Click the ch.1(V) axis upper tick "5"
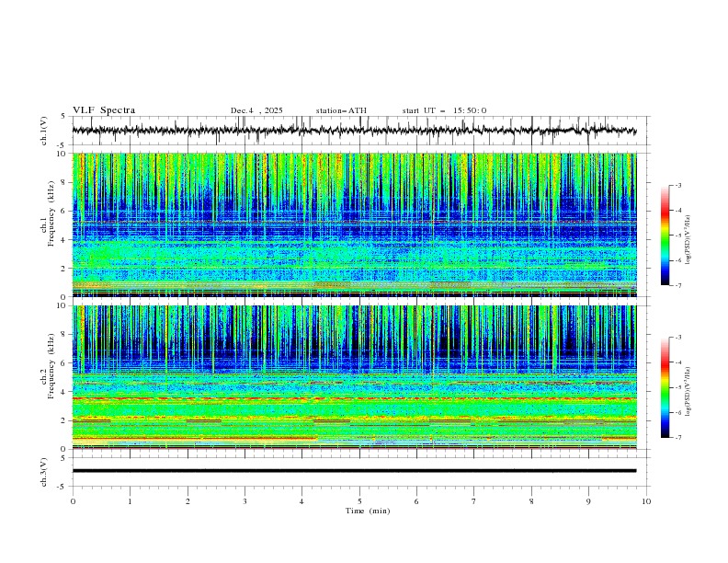This screenshot has width=728, height=563. click(x=63, y=116)
